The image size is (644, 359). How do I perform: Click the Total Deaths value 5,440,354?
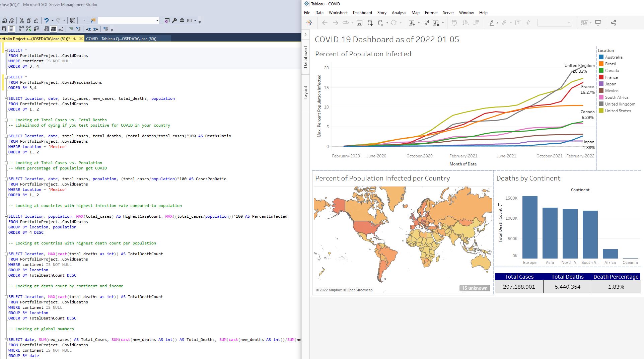(567, 287)
